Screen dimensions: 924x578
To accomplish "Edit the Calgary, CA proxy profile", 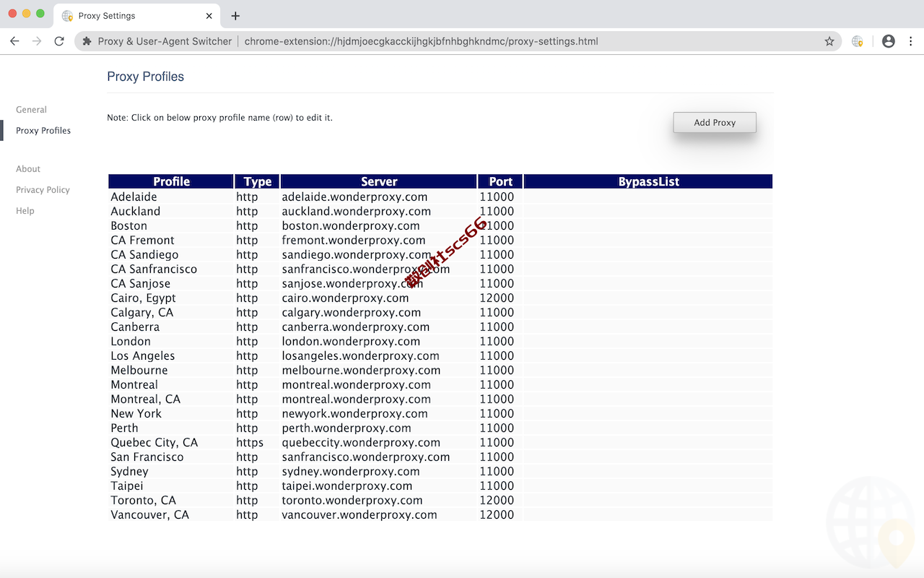I will [x=440, y=312].
